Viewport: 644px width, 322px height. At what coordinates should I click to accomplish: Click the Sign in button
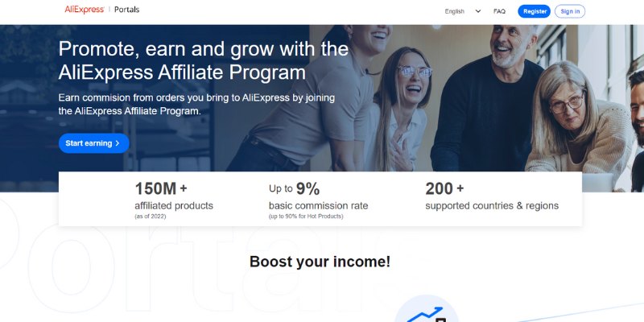pyautogui.click(x=570, y=11)
